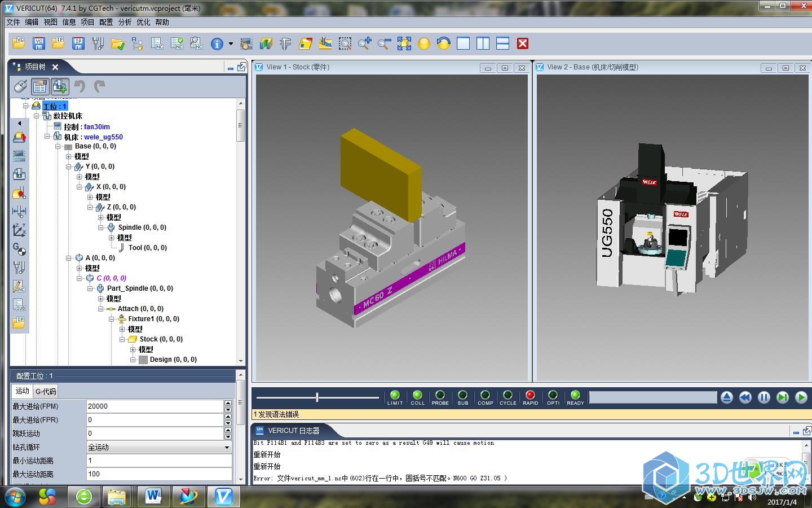Image resolution: width=812 pixels, height=508 pixels.
Task: Select the C (0, 0, 0) tree item
Action: pos(111,278)
